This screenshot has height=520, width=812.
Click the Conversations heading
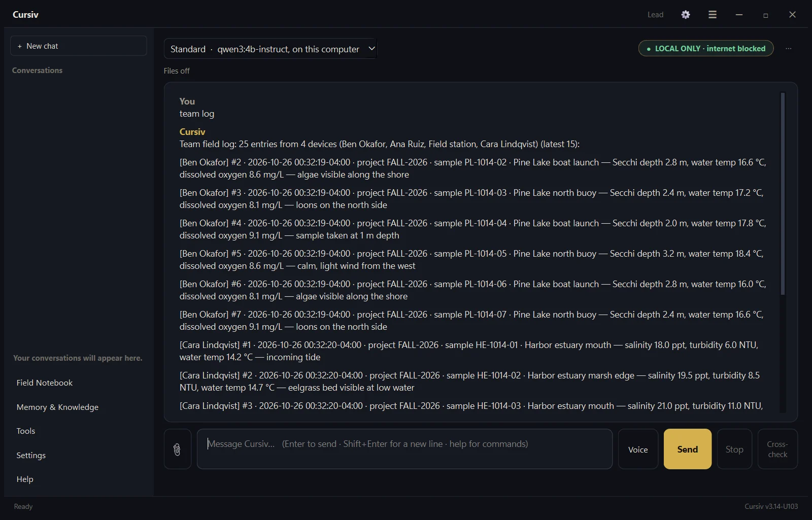click(x=37, y=71)
